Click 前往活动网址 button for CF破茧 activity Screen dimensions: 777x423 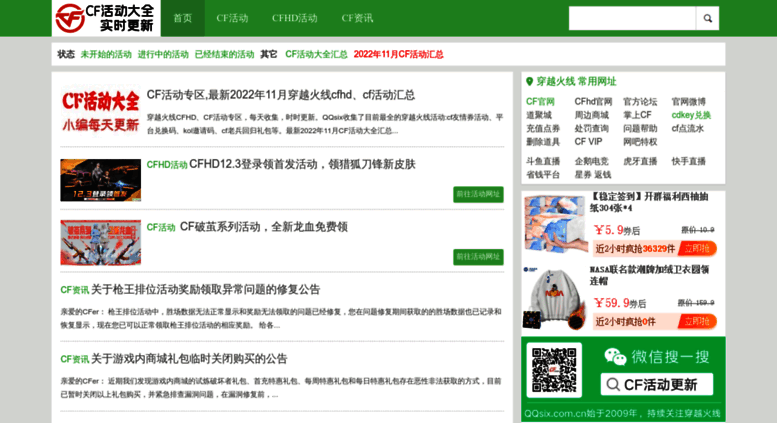coord(478,257)
